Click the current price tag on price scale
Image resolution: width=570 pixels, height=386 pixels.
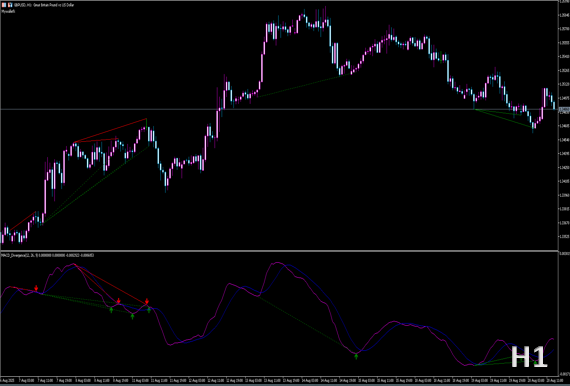(x=564, y=109)
